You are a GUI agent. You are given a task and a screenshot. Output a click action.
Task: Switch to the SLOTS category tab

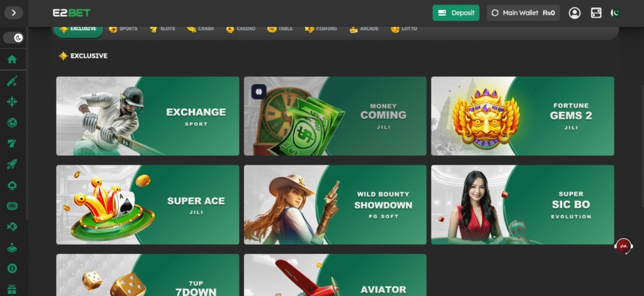[163, 29]
